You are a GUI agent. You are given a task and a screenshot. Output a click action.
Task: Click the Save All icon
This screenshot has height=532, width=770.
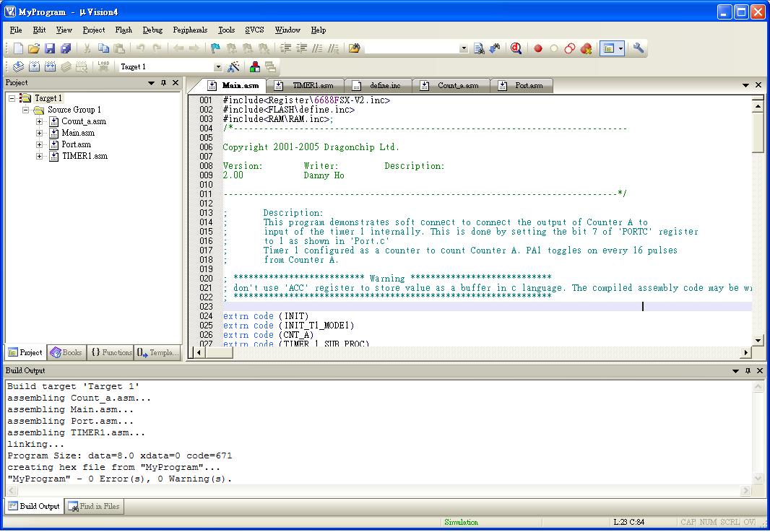pyautogui.click(x=65, y=48)
